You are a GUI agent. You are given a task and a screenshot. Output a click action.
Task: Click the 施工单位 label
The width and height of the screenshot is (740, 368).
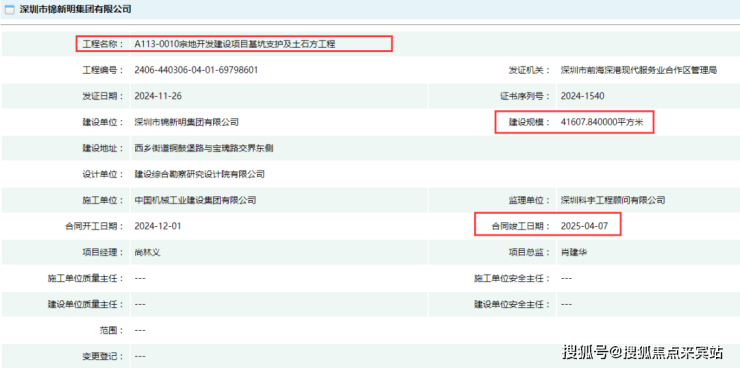(103, 200)
